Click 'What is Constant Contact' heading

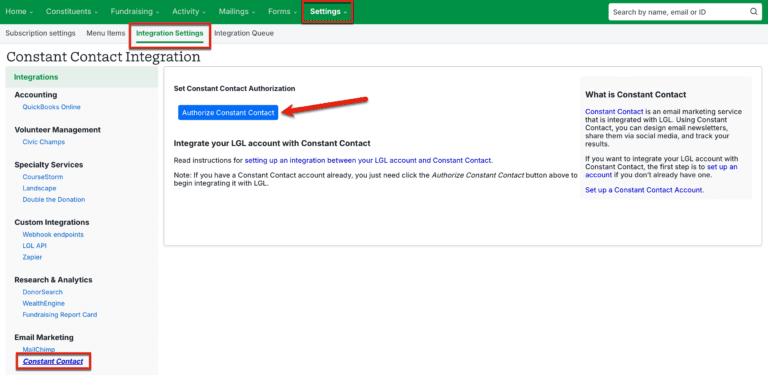636,94
